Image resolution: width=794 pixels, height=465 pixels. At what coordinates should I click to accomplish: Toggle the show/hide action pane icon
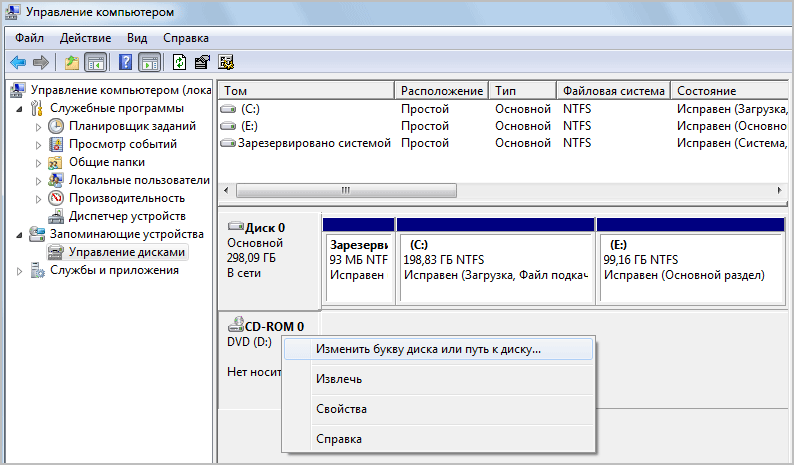coord(149,62)
